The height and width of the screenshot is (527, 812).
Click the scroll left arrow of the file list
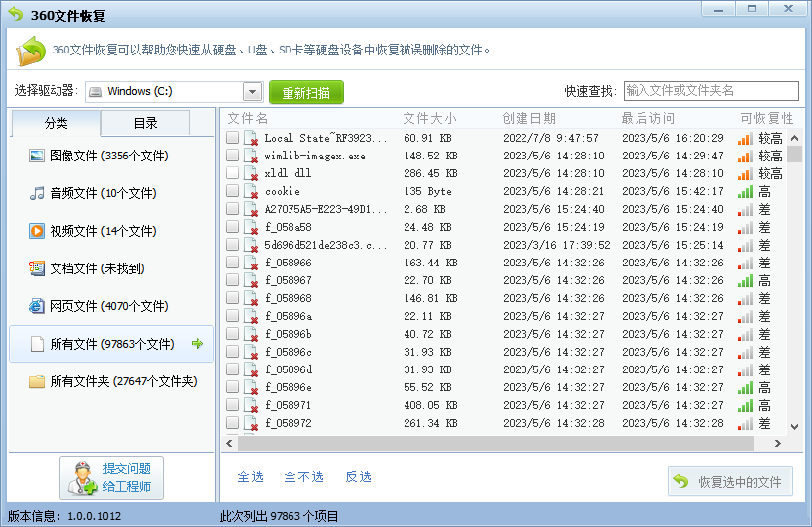[229, 443]
